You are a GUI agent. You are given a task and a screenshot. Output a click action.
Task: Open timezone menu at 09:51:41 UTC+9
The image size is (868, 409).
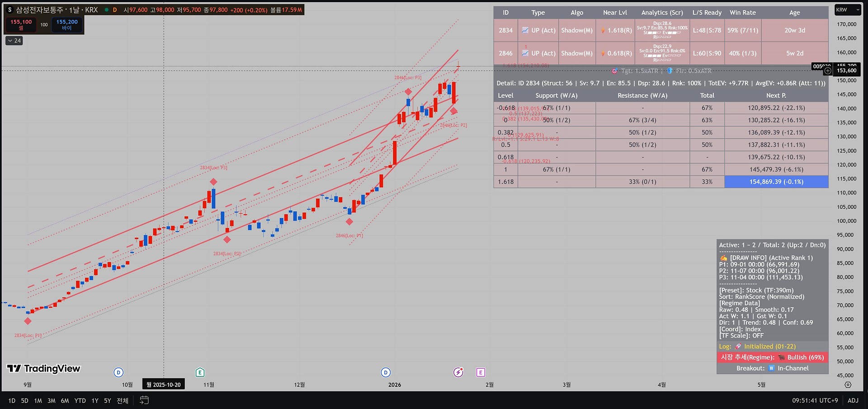coord(815,400)
